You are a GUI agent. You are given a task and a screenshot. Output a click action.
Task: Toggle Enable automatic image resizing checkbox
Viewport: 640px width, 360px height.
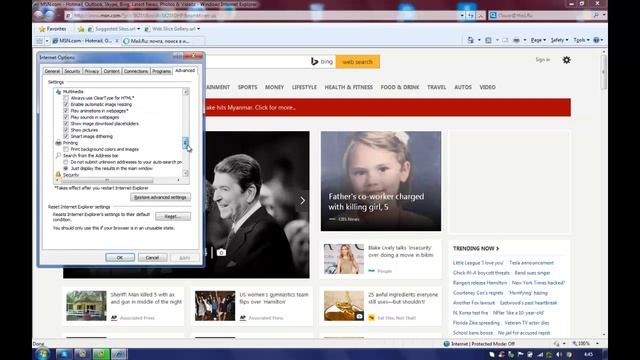point(66,104)
